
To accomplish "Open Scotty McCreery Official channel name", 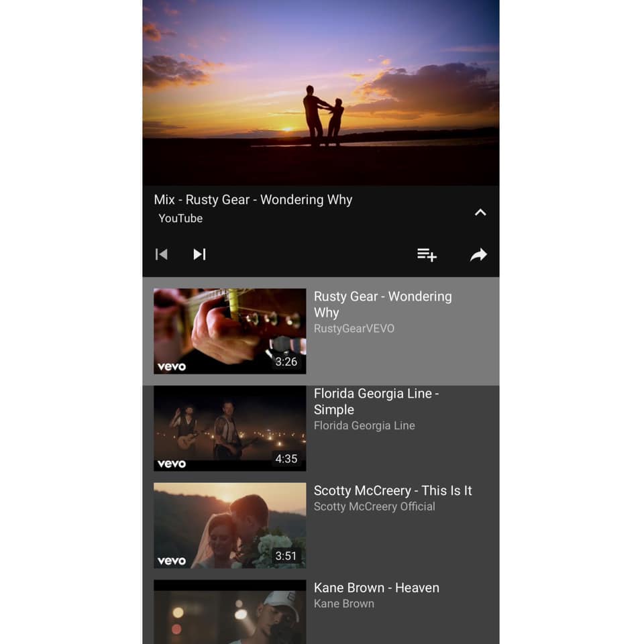I will (374, 506).
